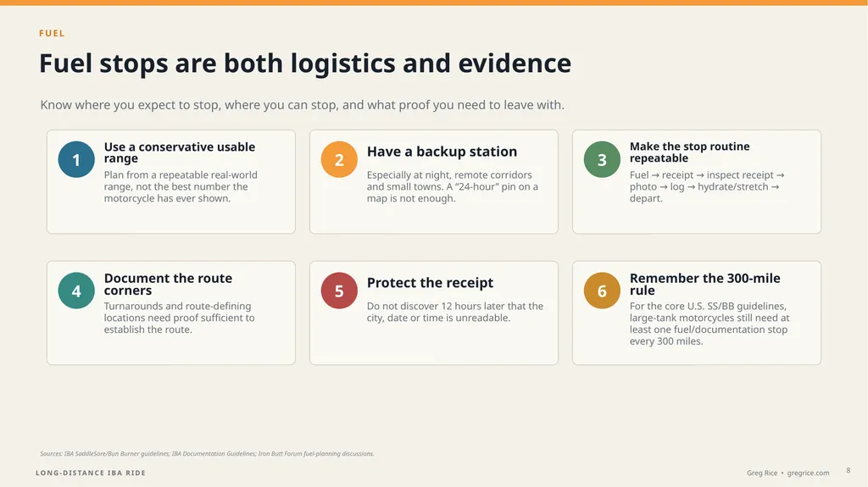Click the text 'Plan from a repeatable real-world range'

coord(181,186)
